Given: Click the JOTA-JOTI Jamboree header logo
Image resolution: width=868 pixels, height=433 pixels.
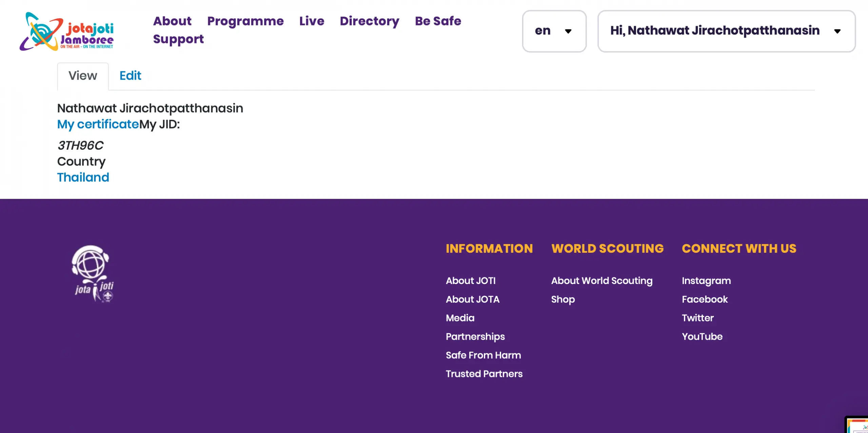Looking at the screenshot, I should coord(66,31).
